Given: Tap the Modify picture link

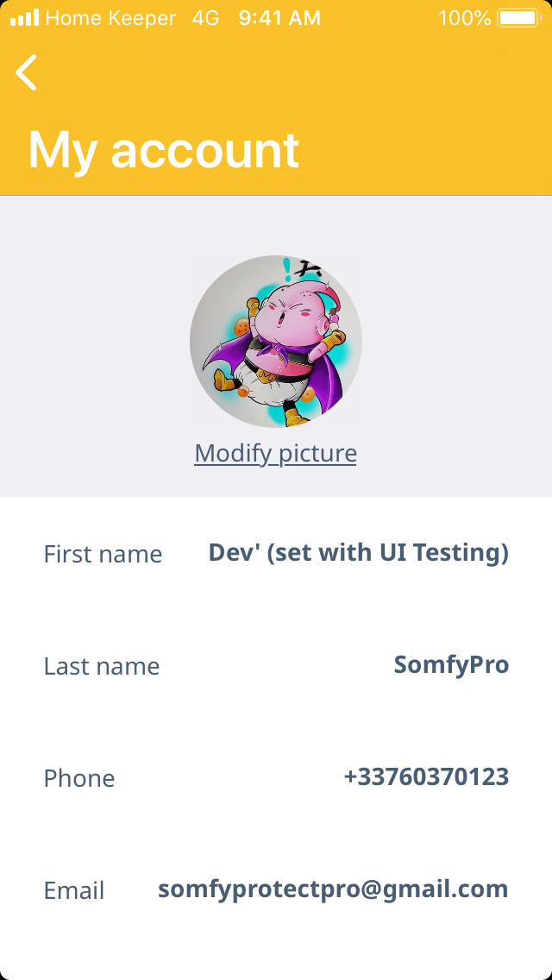Looking at the screenshot, I should [x=275, y=453].
